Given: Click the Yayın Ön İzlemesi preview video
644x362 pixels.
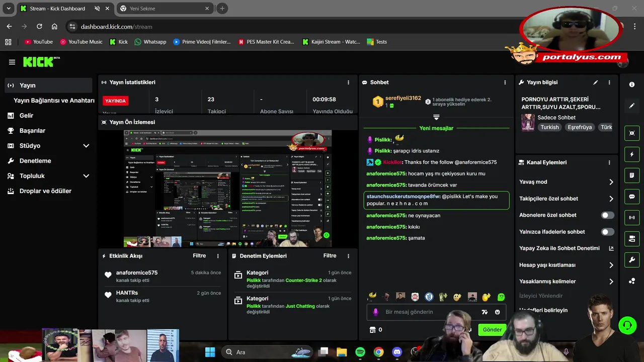Looking at the screenshot, I should point(227,189).
